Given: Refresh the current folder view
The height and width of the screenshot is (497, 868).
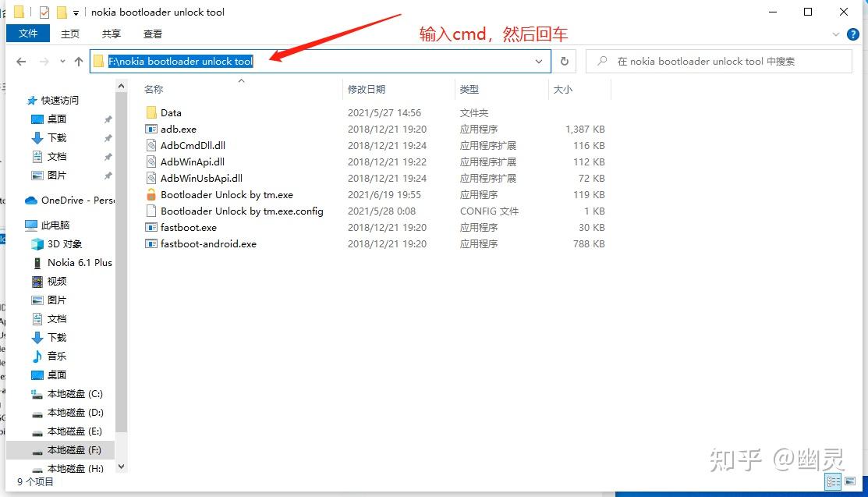Looking at the screenshot, I should (x=564, y=61).
